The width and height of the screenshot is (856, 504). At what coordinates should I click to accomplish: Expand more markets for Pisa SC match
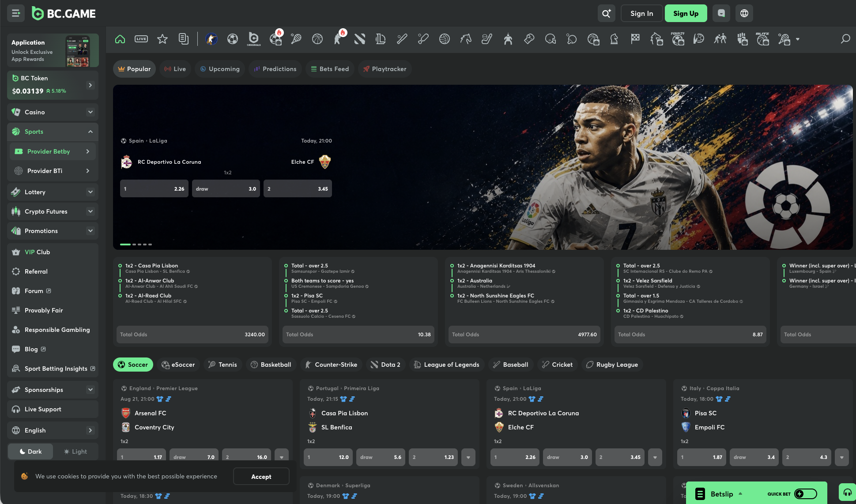coord(842,457)
